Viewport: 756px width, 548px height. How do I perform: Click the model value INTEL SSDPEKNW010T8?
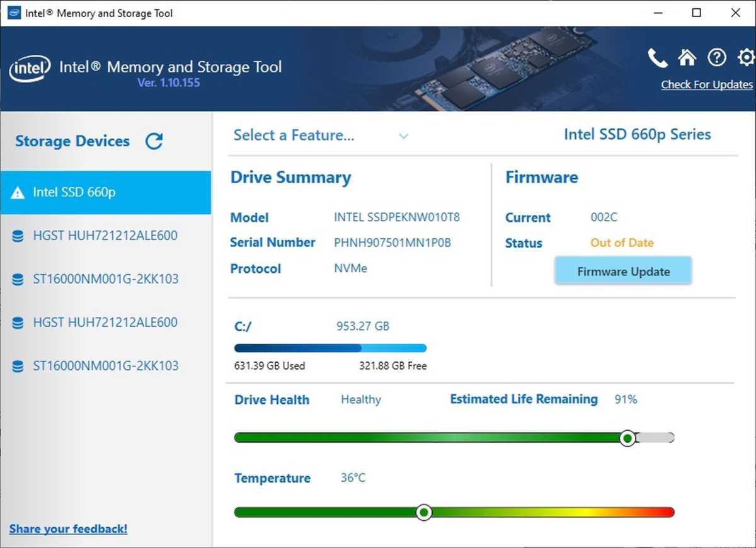click(397, 218)
